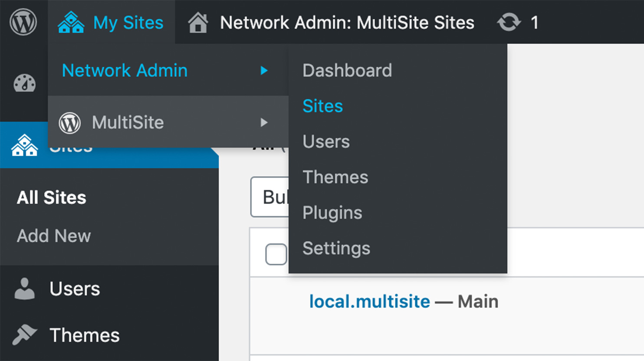Image resolution: width=644 pixels, height=361 pixels.
Task: Choose Settings from the Network Admin flyout
Action: pyautogui.click(x=336, y=248)
